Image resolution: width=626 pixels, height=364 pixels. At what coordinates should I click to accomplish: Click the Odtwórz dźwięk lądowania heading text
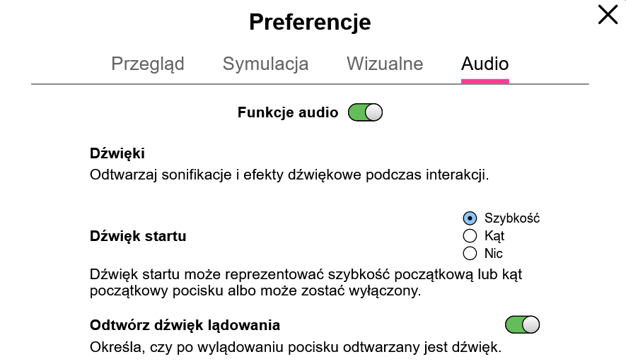[185, 325]
